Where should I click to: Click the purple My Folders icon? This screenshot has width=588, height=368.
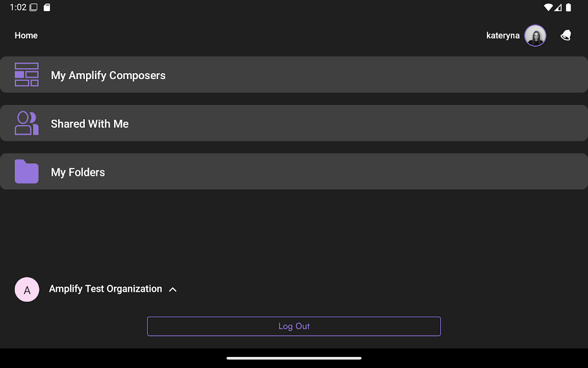(27, 172)
